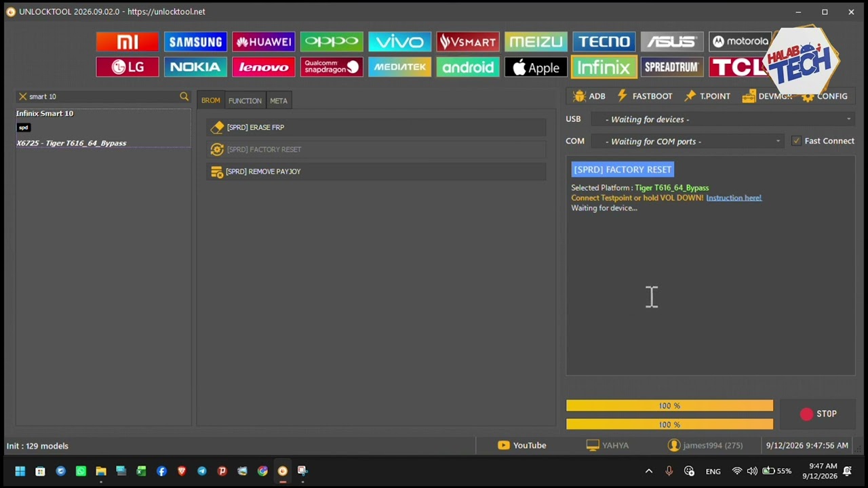Image resolution: width=868 pixels, height=488 pixels.
Task: Choose the Qualcomm Snapdragon logo
Action: click(x=332, y=67)
